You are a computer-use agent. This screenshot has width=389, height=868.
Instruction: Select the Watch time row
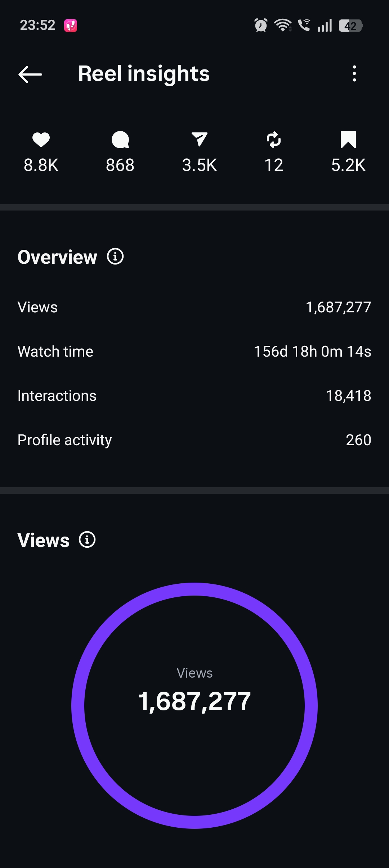194,352
